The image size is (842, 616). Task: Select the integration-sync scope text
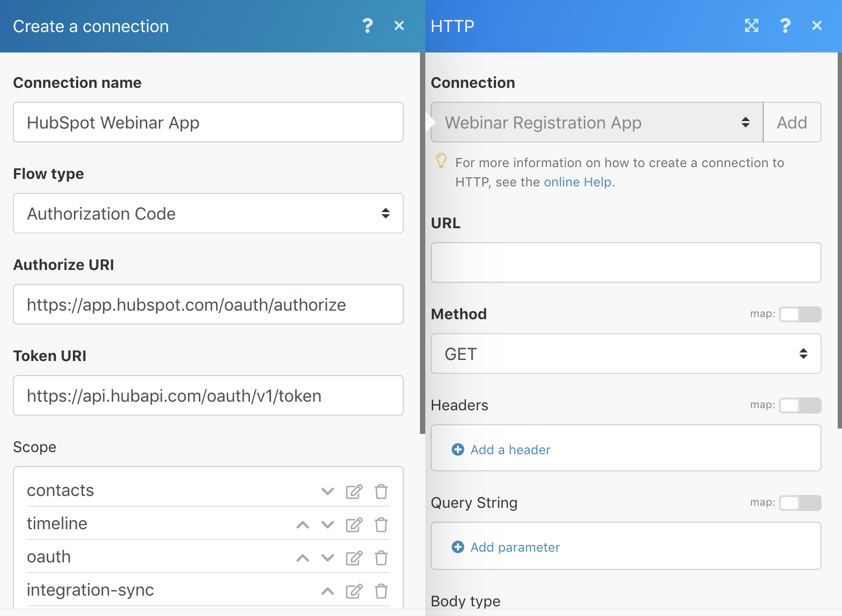click(x=91, y=590)
